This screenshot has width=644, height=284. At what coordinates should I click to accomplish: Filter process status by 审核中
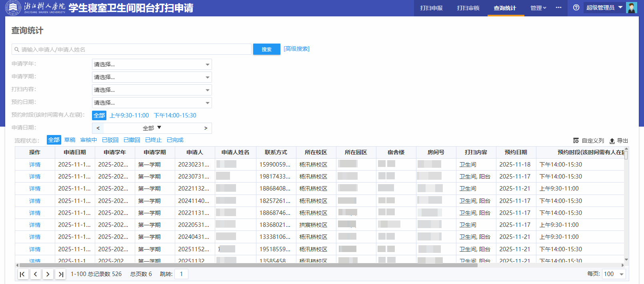click(88, 140)
